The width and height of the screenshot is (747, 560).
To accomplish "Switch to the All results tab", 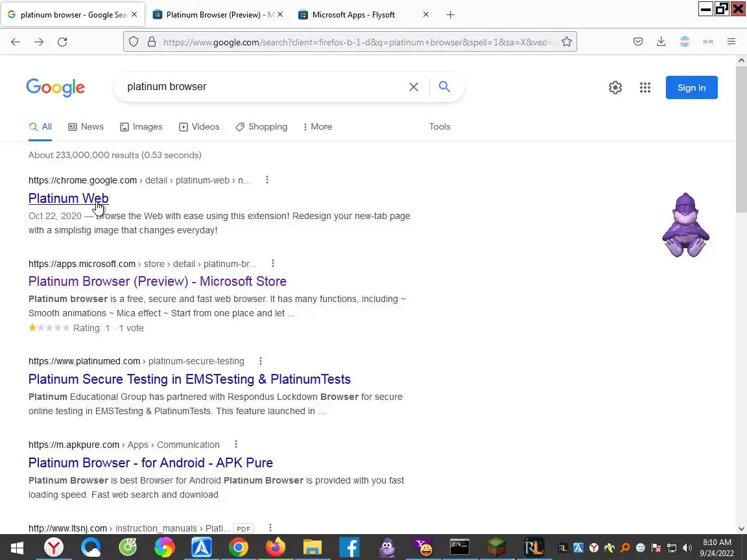I will pyautogui.click(x=40, y=126).
